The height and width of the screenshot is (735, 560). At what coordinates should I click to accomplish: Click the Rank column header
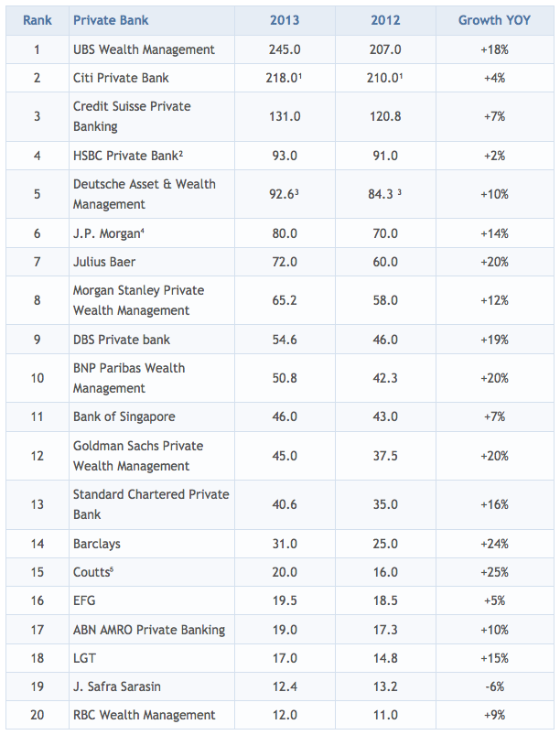pos(37,20)
